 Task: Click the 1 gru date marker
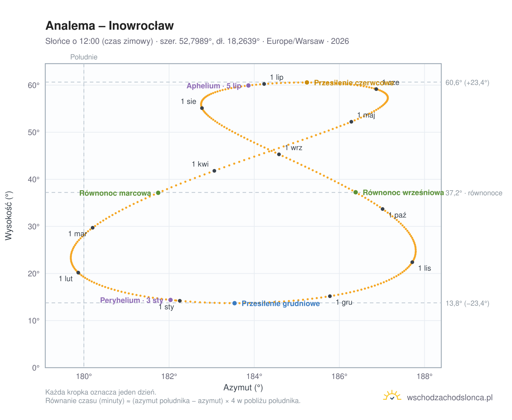(330, 296)
